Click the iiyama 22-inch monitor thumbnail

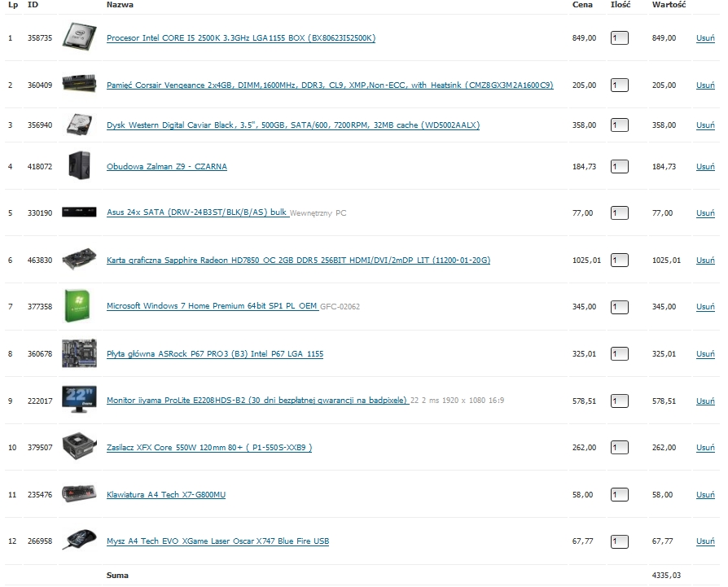pyautogui.click(x=79, y=400)
